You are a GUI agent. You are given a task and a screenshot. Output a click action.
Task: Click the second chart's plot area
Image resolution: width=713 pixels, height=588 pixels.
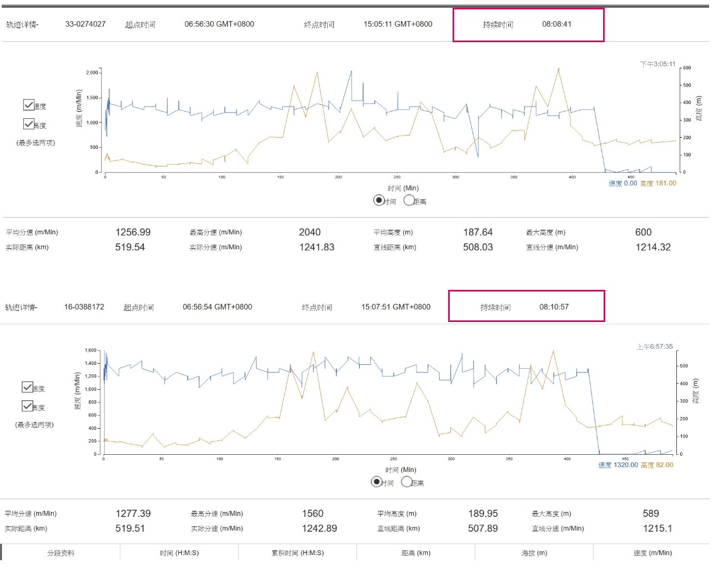(x=389, y=403)
